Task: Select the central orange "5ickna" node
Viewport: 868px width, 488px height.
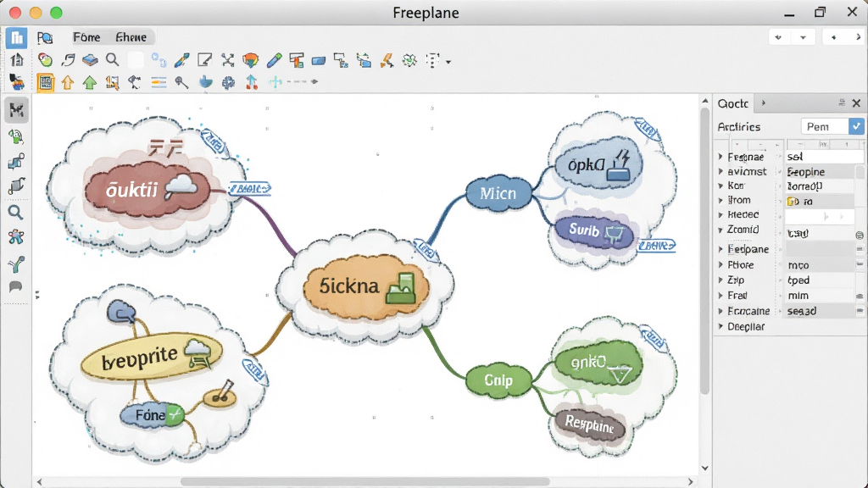Action: [366, 286]
